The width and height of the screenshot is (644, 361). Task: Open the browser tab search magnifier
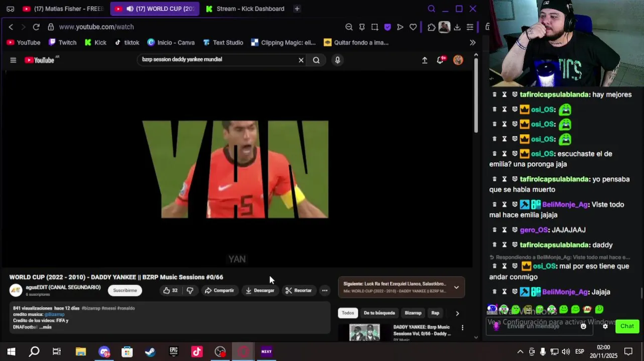click(431, 9)
